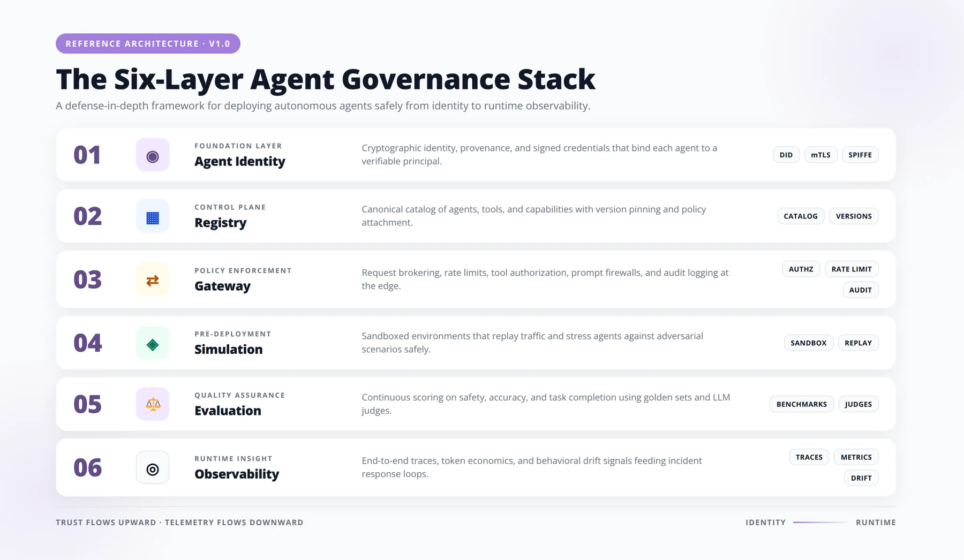Select the Reference Architecture V1.0 badge
This screenshot has height=560, width=964.
[148, 44]
